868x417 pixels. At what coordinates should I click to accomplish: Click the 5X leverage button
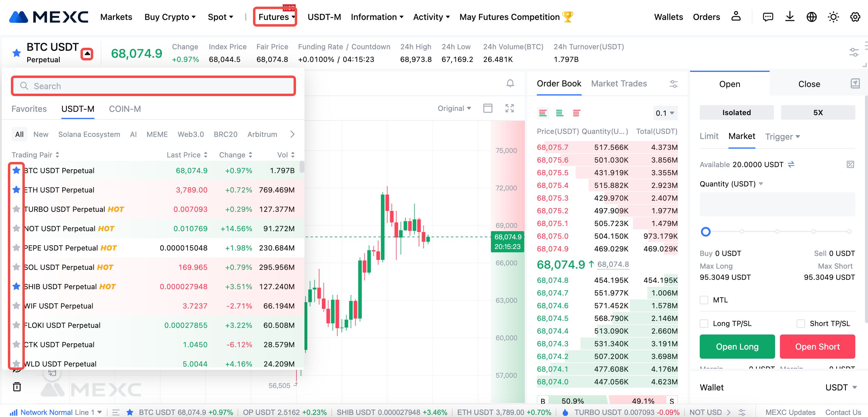[818, 112]
